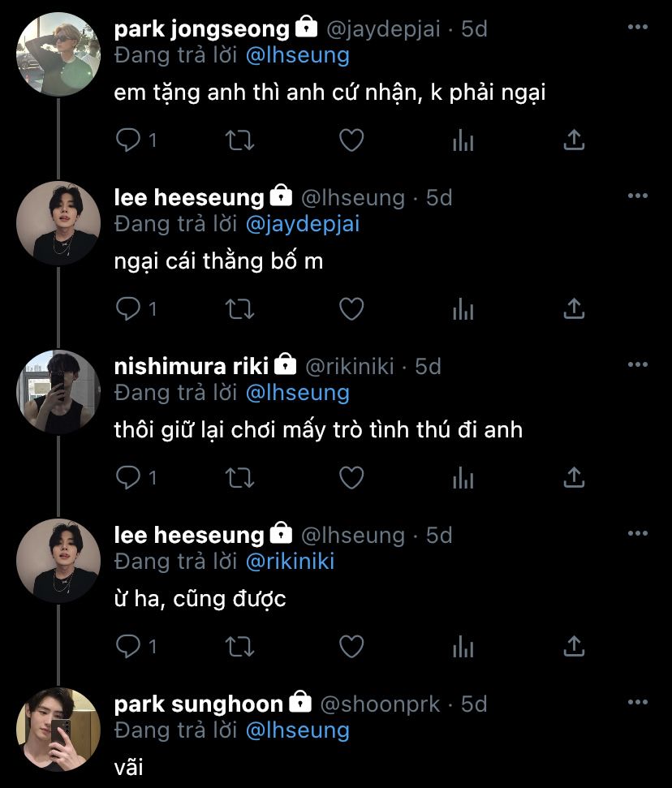
Task: Share nishimura riki's tweet
Action: pyautogui.click(x=574, y=478)
